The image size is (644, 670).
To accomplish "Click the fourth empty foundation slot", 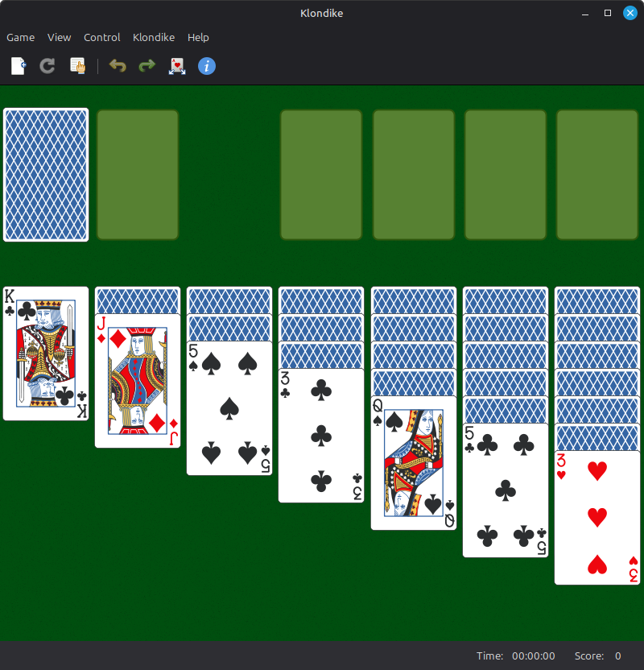I will point(597,175).
